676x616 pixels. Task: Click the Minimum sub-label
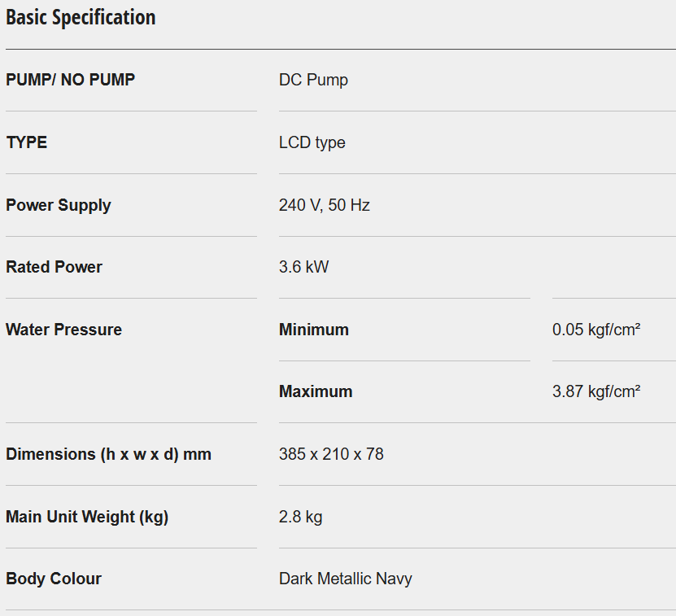click(314, 330)
